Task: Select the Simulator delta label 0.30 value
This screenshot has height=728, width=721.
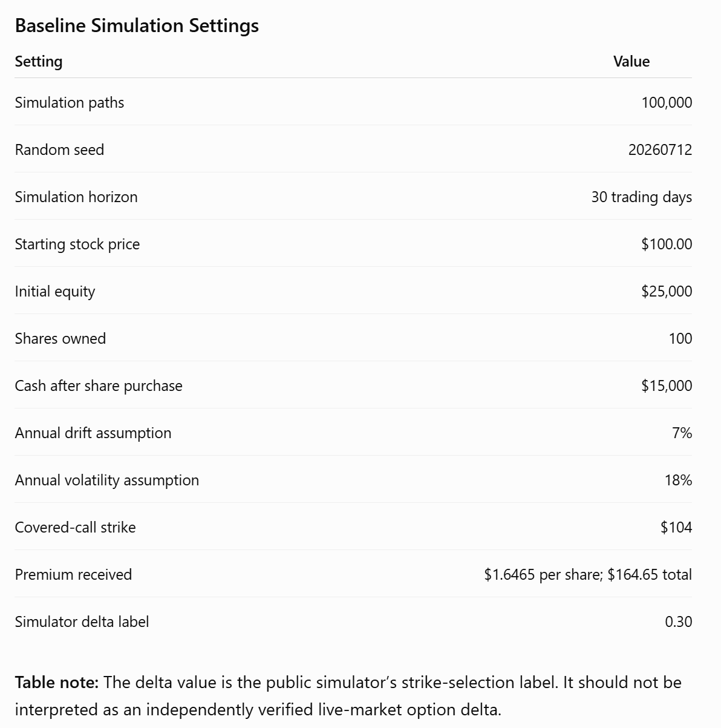Action: tap(678, 622)
